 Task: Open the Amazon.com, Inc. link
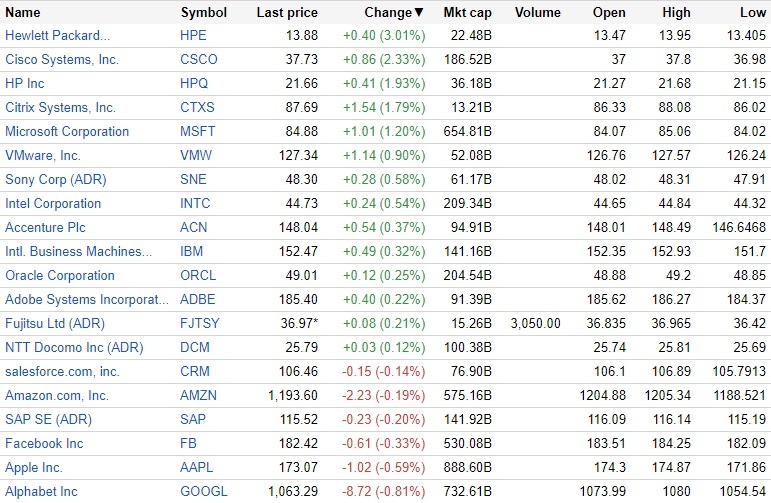click(x=57, y=396)
